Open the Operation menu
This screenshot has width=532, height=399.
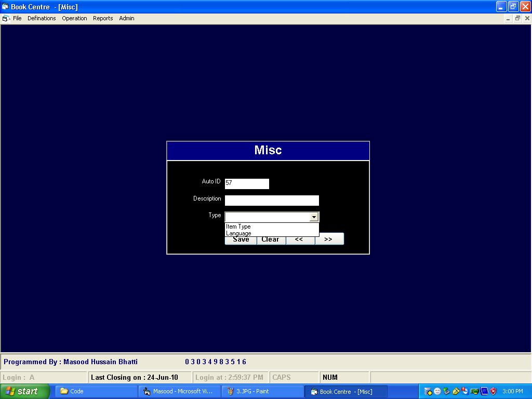pos(74,18)
